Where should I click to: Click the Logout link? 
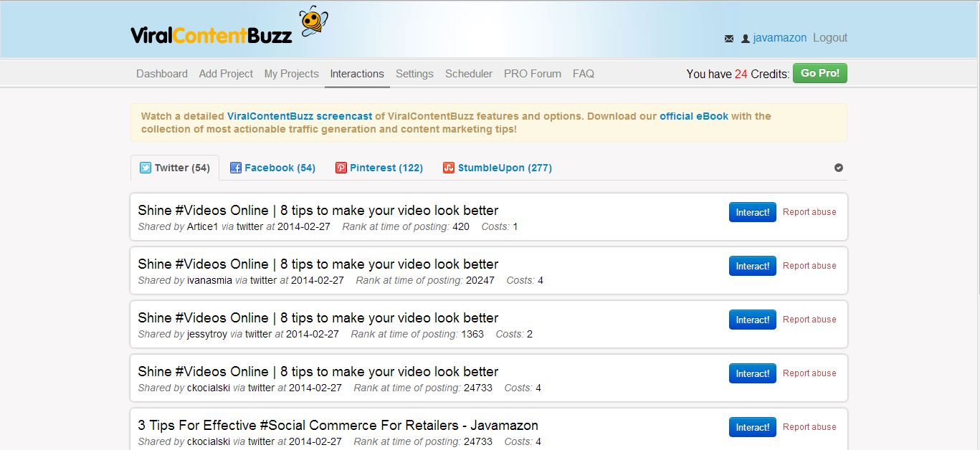(830, 38)
